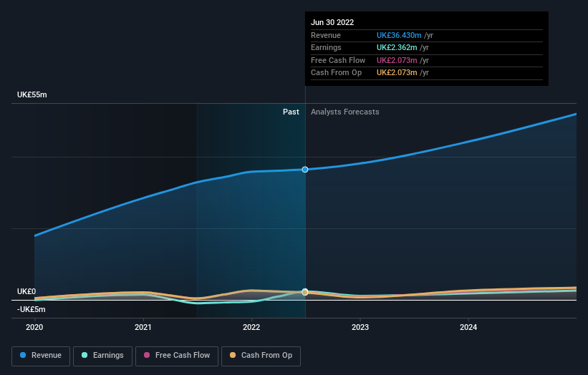588x375 pixels.
Task: Select the 2023 x-axis label
Action: (x=360, y=328)
